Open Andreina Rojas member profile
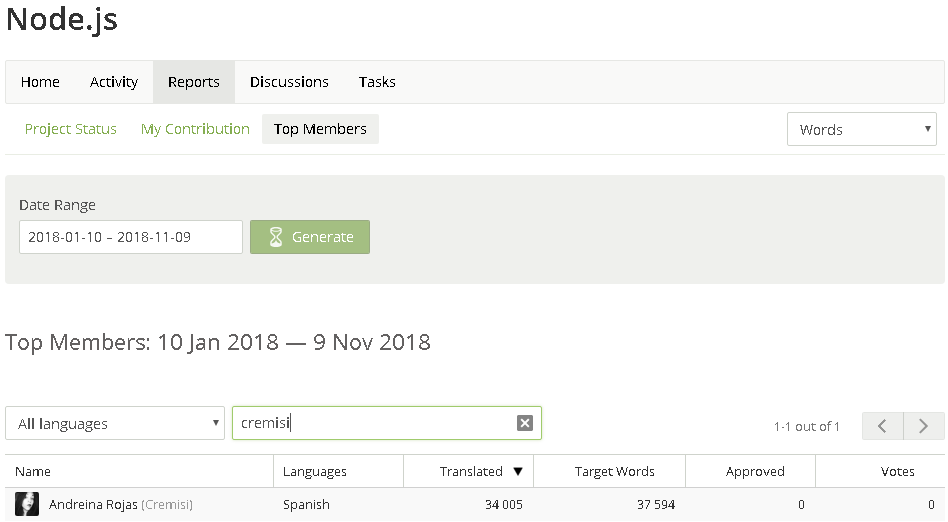Screen dimensions: 948x522 [x=93, y=505]
